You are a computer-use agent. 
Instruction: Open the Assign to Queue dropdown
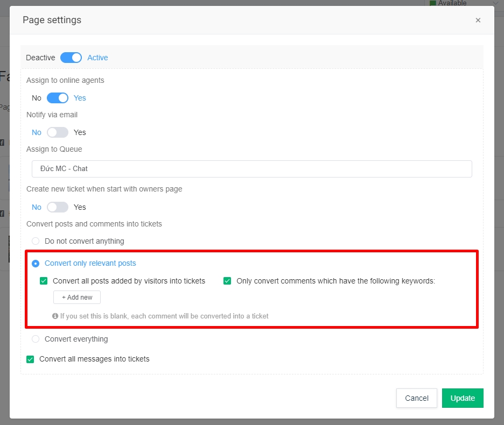(251, 168)
